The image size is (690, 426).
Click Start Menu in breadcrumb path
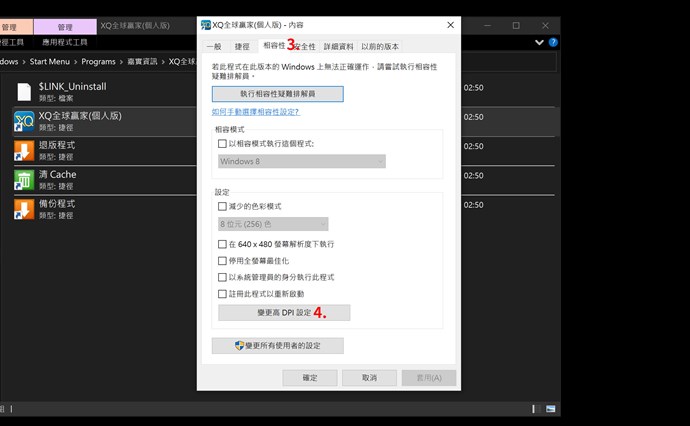tap(50, 62)
